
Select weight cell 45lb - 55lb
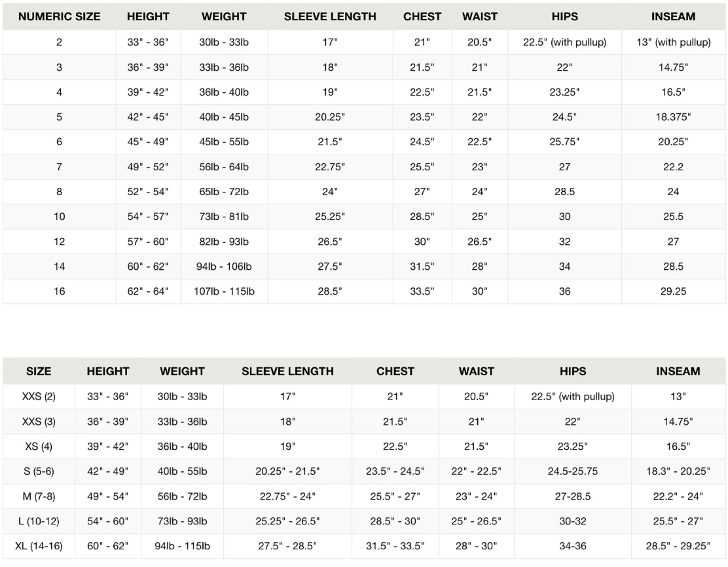pos(224,141)
